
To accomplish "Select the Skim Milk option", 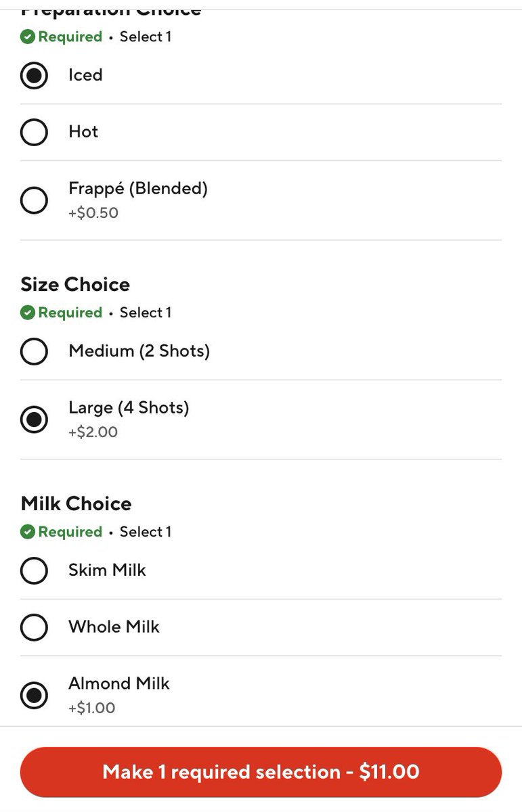I will pos(34,570).
